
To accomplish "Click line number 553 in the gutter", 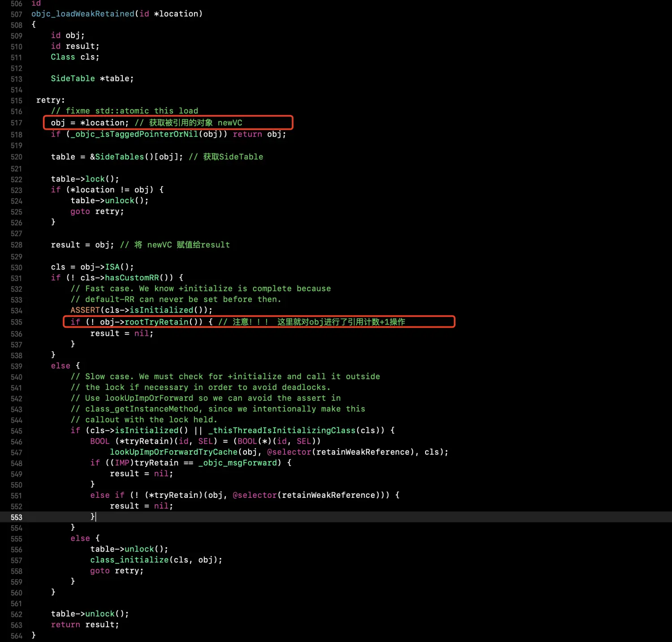I will tap(16, 517).
